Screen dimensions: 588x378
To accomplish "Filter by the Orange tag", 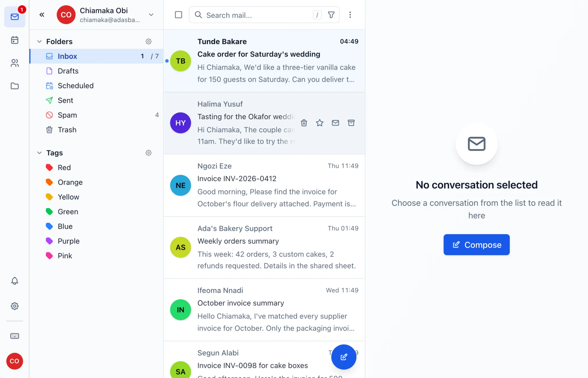I will click(x=97, y=182).
